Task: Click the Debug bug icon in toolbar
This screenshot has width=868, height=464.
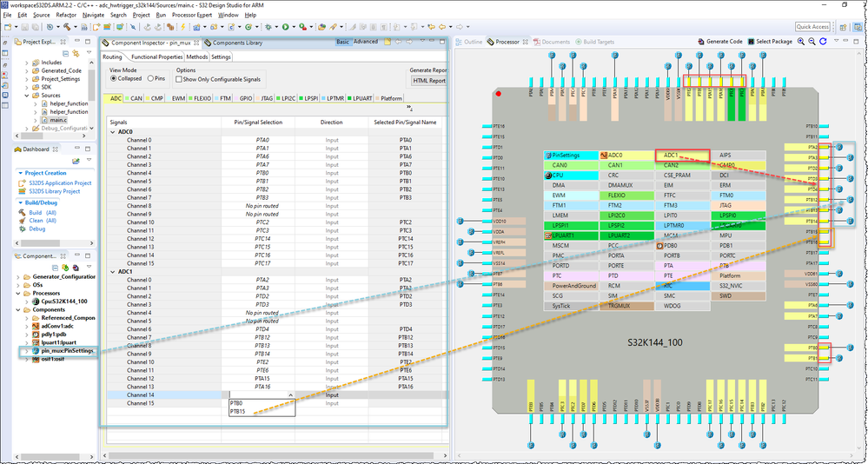Action: click(269, 26)
